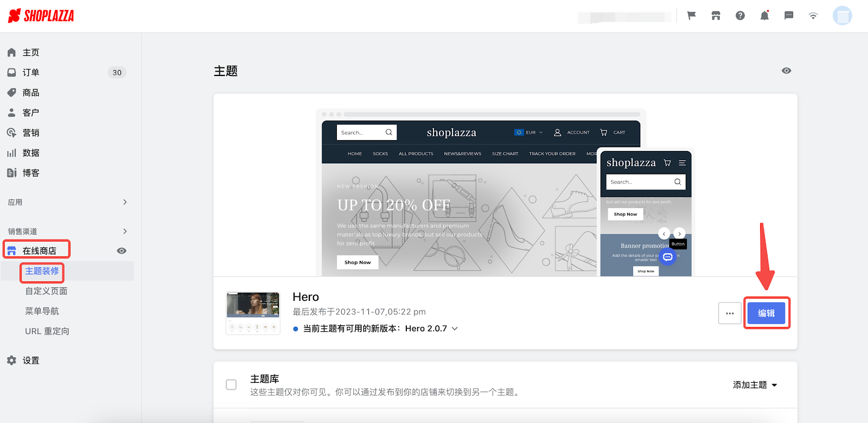Open the notifications bell
Viewport: 868px width, 423px height.
pos(764,16)
